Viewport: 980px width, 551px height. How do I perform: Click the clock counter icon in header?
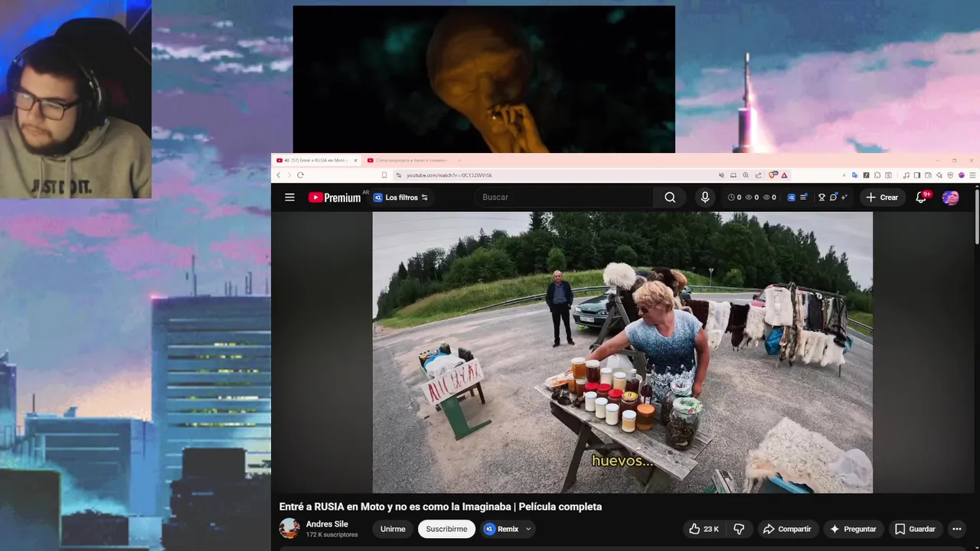pyautogui.click(x=731, y=197)
